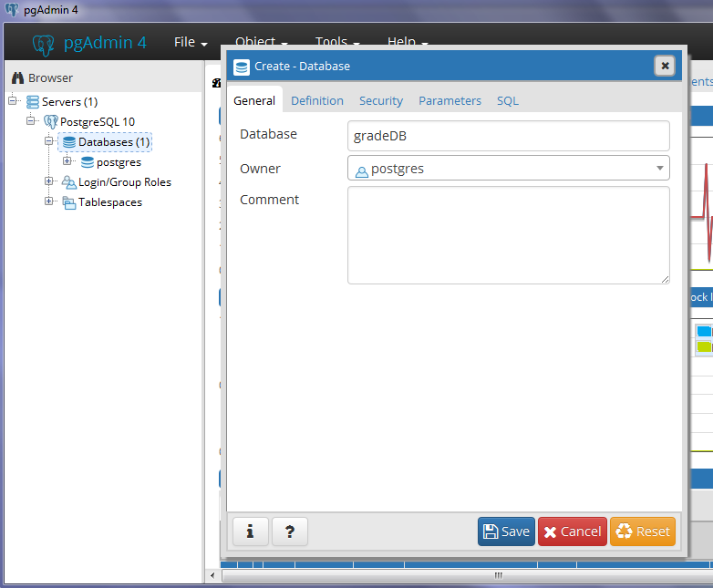The height and width of the screenshot is (588, 713).
Task: Expand the Login/Group Roles node
Action: click(x=48, y=181)
